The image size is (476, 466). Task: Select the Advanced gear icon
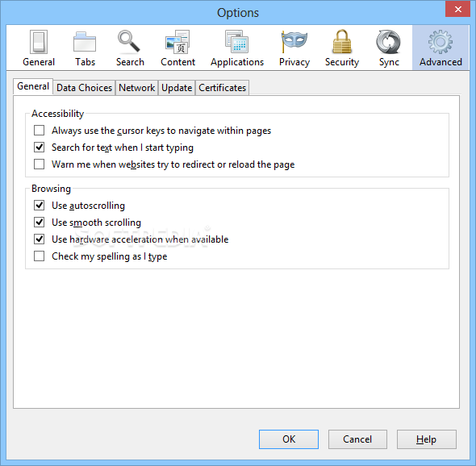[x=441, y=42]
